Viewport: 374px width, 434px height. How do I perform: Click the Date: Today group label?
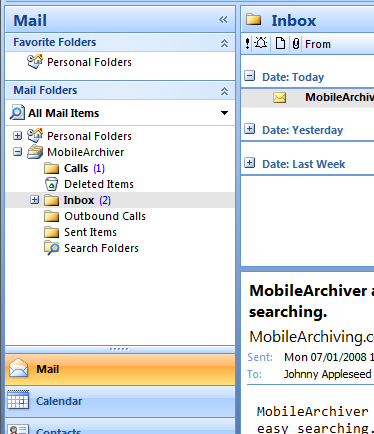293,77
